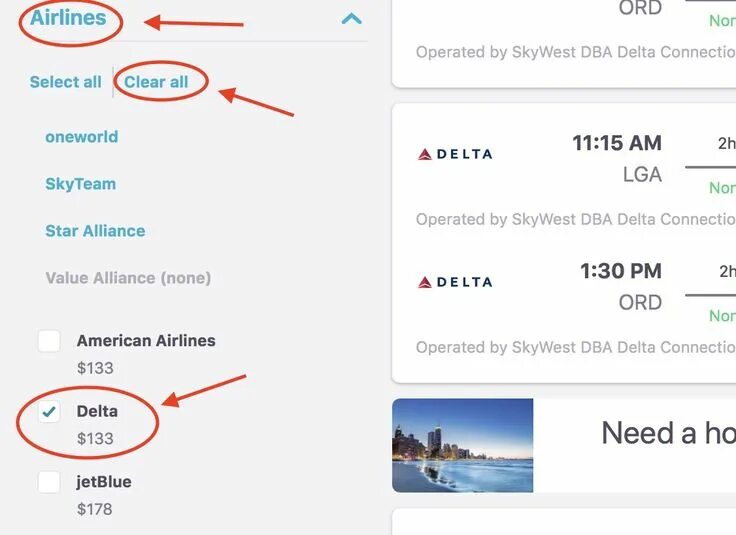Check the American Airlines checkbox
The image size is (736, 535).
(x=49, y=341)
